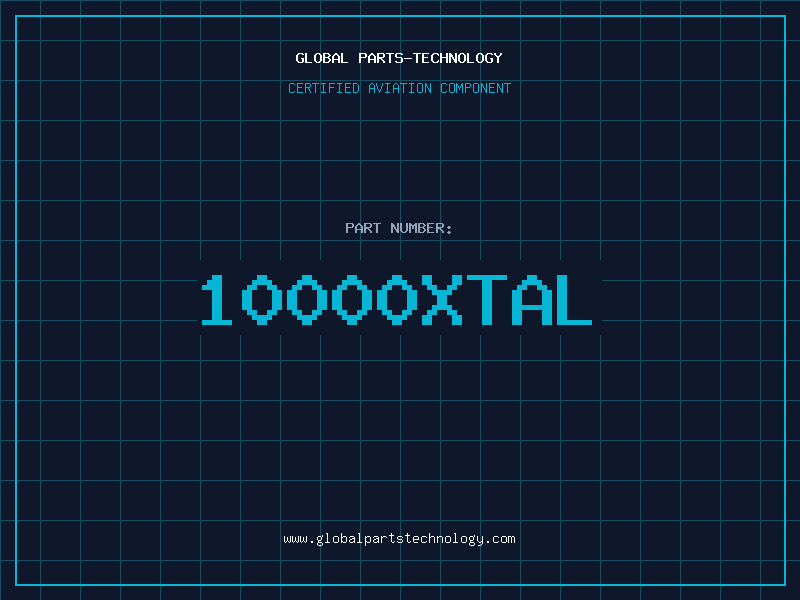Image resolution: width=800 pixels, height=600 pixels.
Task: Click the word CERTIFIED in the subtitle
Action: pos(324,88)
